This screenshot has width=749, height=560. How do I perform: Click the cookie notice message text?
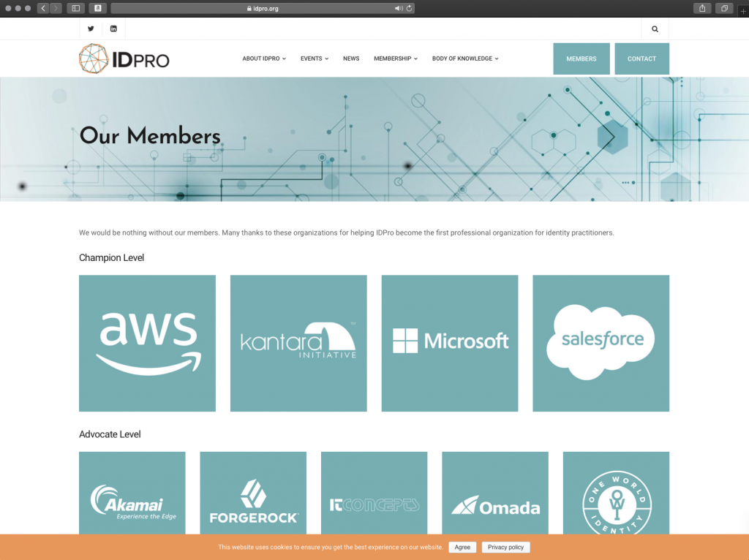tap(331, 547)
